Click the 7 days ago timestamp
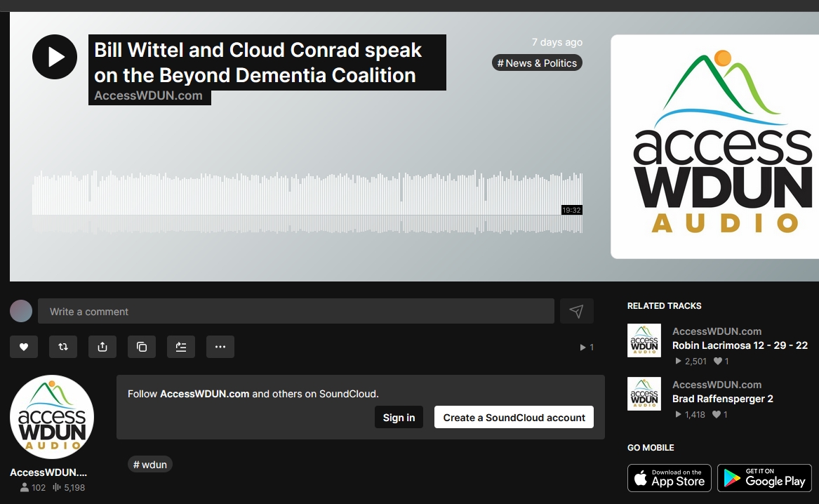Screen dimensions: 819x504 [557, 42]
